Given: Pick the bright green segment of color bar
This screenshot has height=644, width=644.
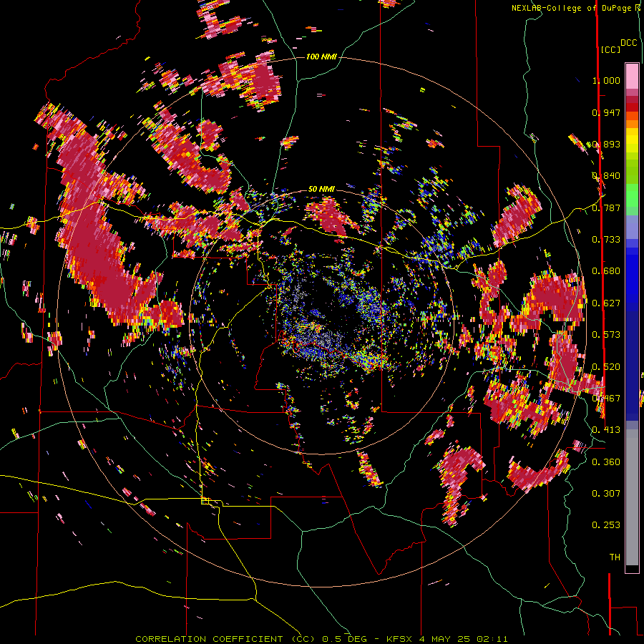Looking at the screenshot, I should tap(632, 195).
